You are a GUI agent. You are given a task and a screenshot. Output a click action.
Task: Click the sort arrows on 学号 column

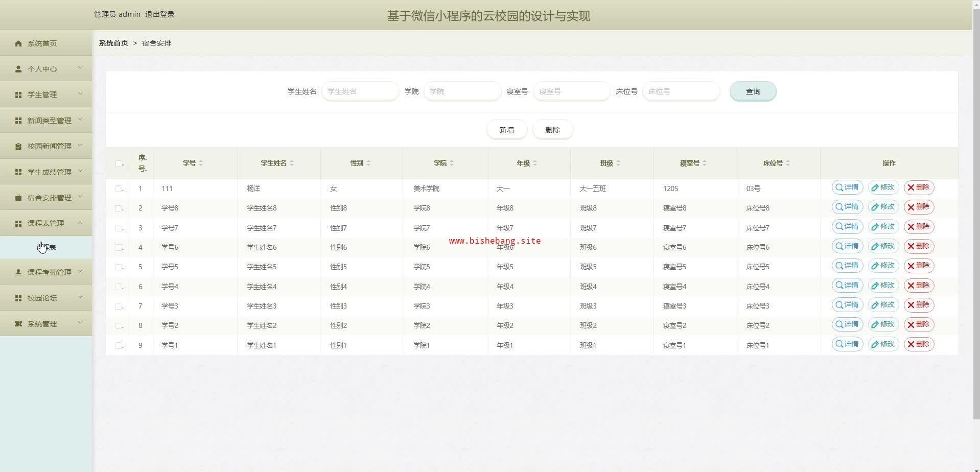tap(201, 163)
